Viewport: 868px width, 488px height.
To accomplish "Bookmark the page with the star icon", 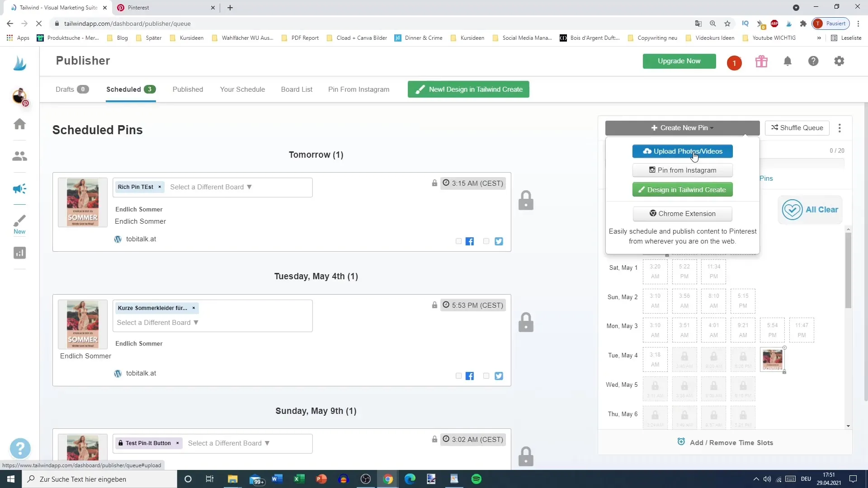I will point(727,23).
